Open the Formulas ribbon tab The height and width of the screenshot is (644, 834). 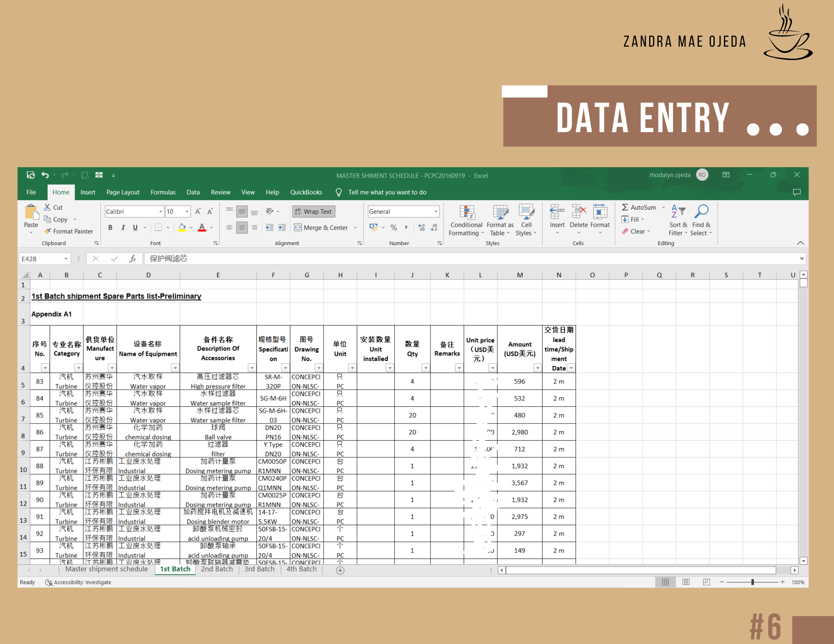(x=163, y=192)
